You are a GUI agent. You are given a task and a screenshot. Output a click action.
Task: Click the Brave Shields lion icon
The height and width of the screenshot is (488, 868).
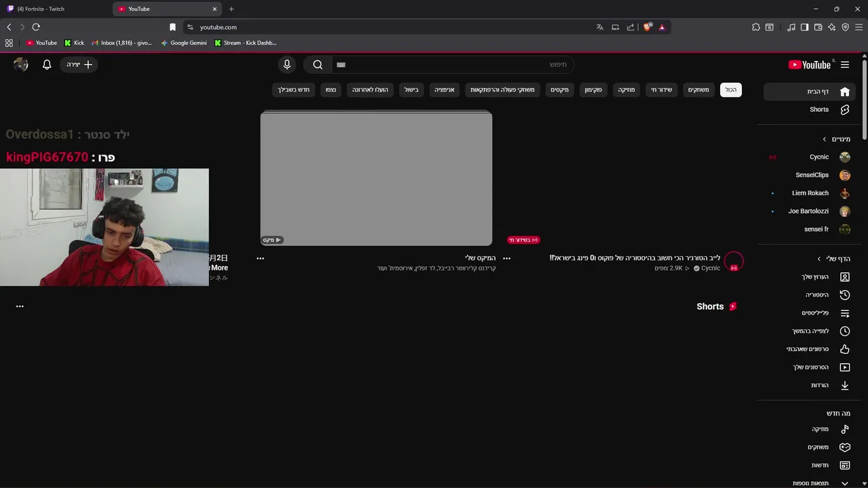tap(648, 27)
